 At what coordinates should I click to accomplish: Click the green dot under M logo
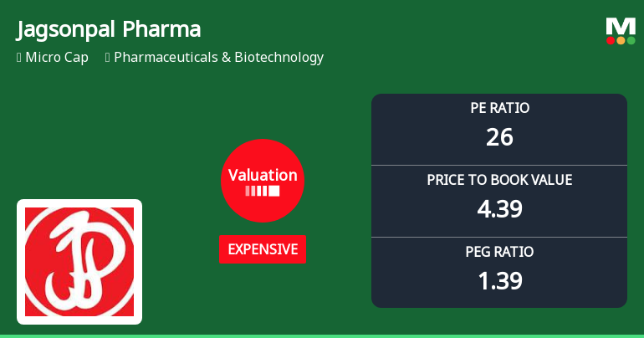[x=631, y=40]
